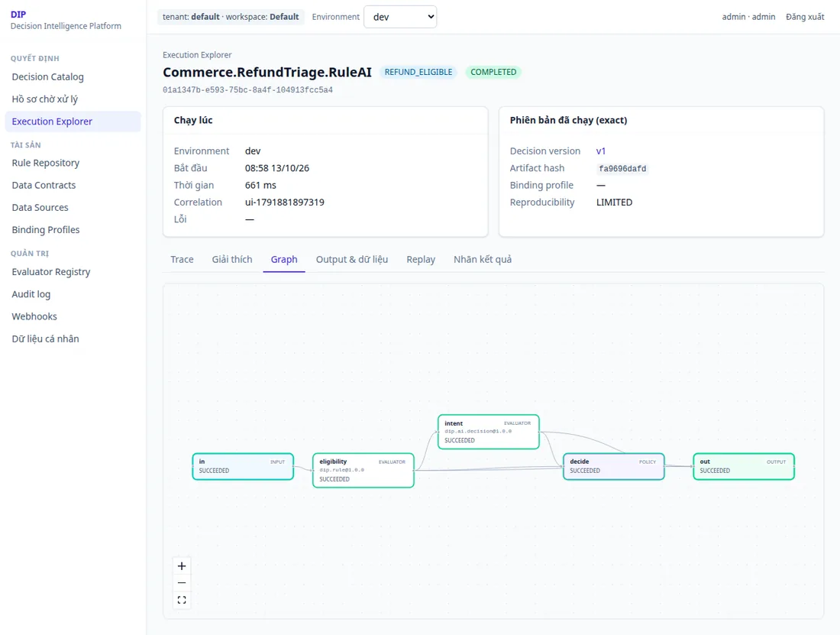Open Execution Explorer in the sidebar
The width and height of the screenshot is (840, 635).
pyautogui.click(x=73, y=121)
